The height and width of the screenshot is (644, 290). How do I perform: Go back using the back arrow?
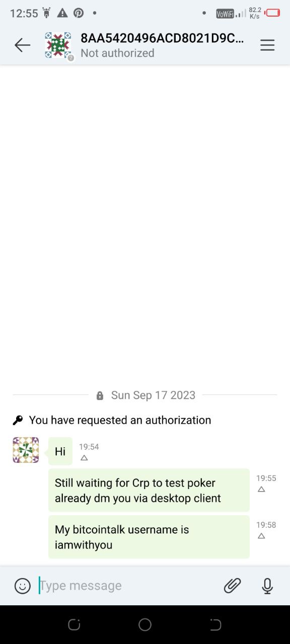pos(22,45)
